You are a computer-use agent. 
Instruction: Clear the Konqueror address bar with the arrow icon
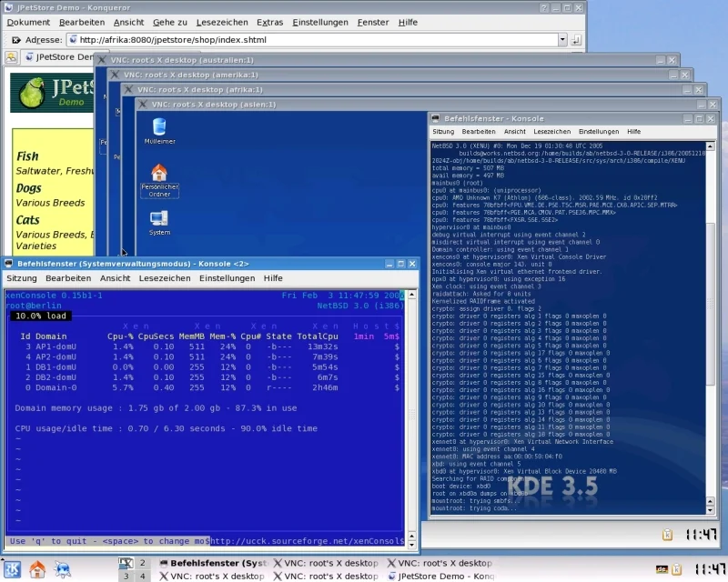tap(15, 40)
